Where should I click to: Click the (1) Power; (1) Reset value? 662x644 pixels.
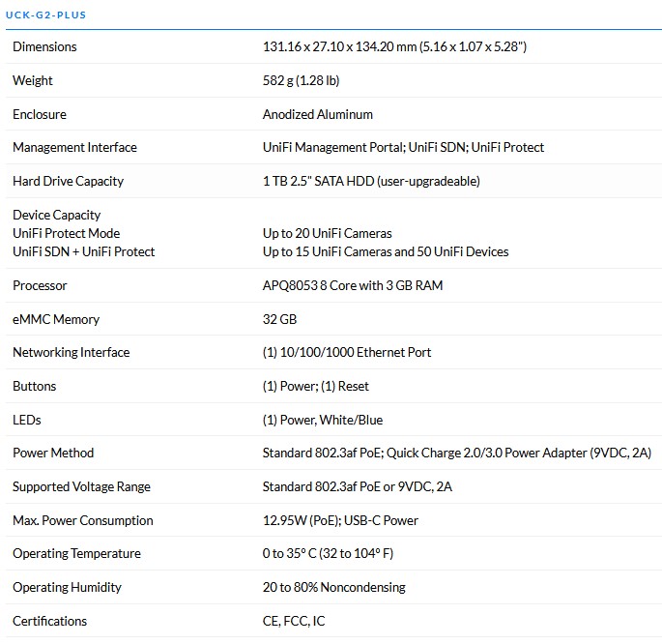pyautogui.click(x=315, y=387)
